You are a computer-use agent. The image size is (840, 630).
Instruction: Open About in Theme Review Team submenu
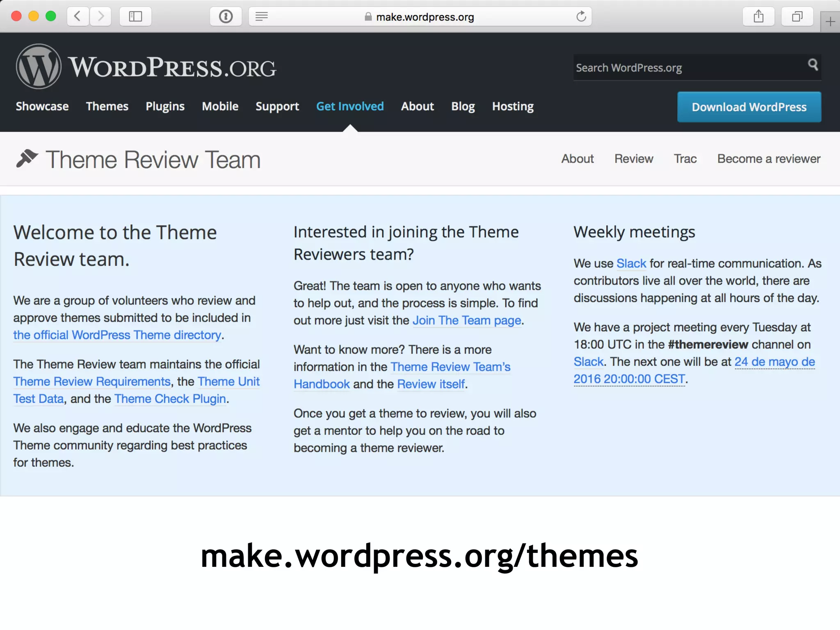577,159
